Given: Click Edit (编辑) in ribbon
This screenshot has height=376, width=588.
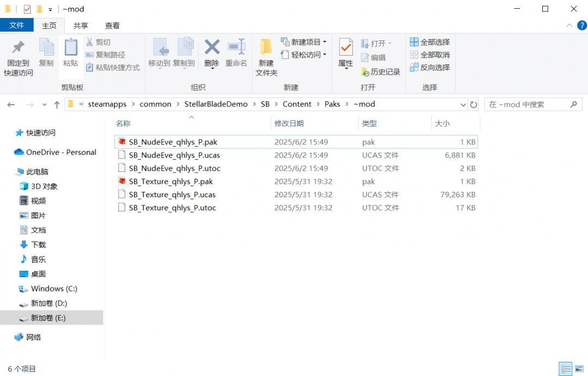Looking at the screenshot, I should tap(373, 57).
